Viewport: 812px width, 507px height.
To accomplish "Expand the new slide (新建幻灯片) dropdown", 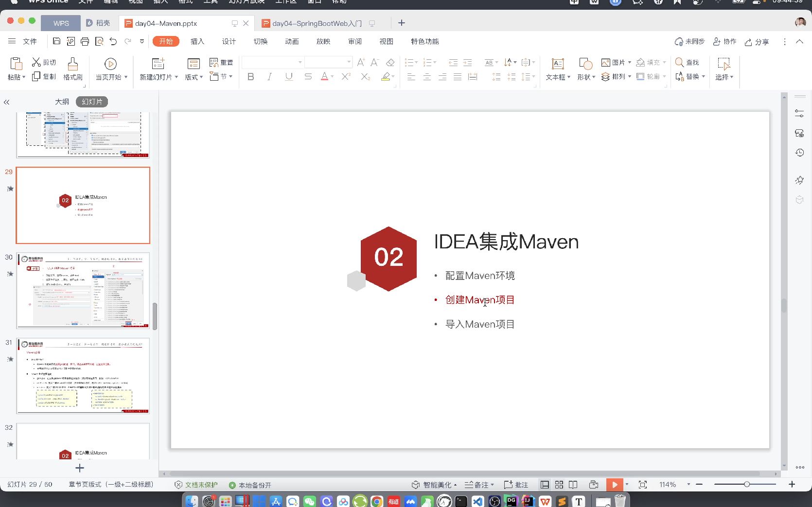I will pyautogui.click(x=176, y=77).
